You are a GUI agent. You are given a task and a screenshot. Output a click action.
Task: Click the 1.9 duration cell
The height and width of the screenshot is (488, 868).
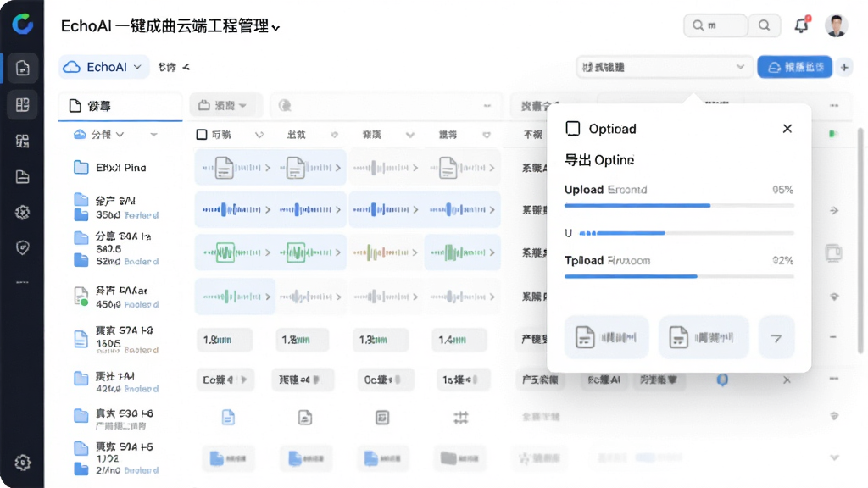tap(224, 340)
